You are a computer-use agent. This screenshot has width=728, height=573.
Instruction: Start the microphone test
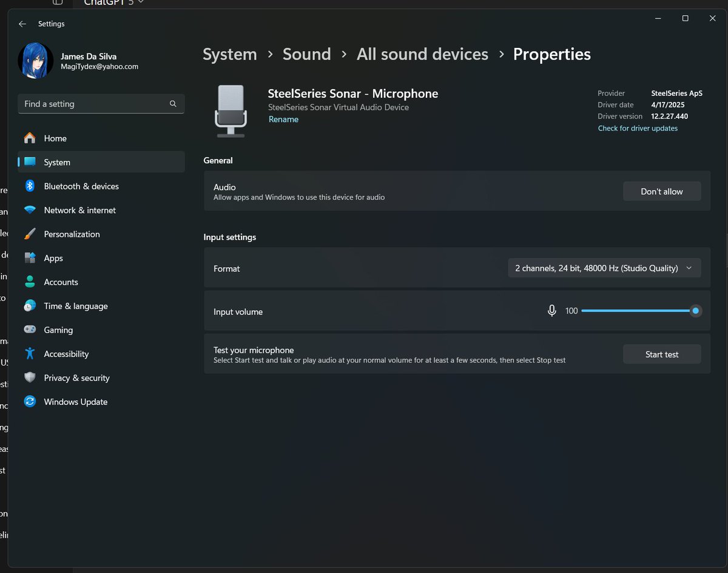click(662, 354)
